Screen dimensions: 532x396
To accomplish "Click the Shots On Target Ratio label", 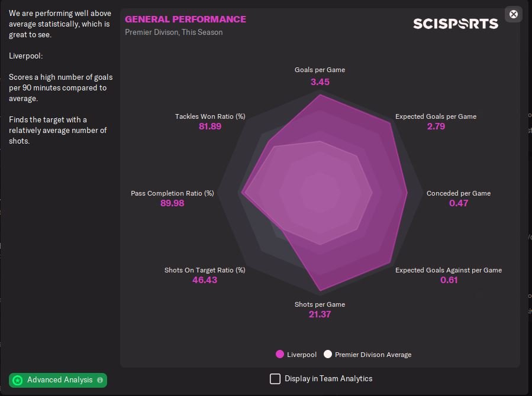I will 205,270.
